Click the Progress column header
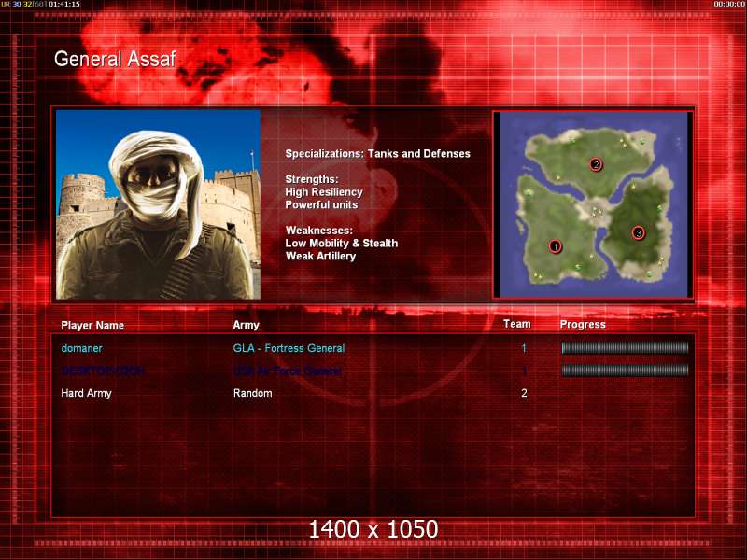This screenshot has height=560, width=747. (x=583, y=325)
